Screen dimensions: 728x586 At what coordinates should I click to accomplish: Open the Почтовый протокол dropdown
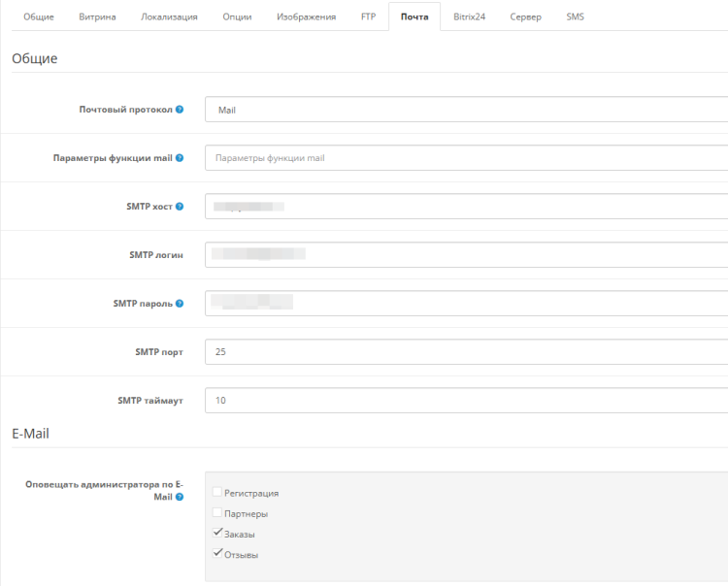pyautogui.click(x=466, y=110)
